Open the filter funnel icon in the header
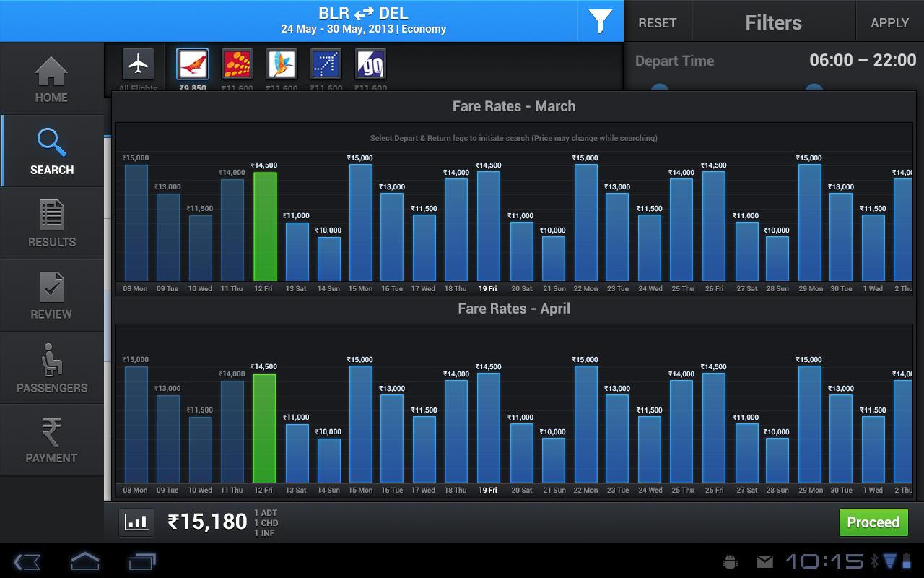Image resolution: width=924 pixels, height=578 pixels. tap(600, 21)
